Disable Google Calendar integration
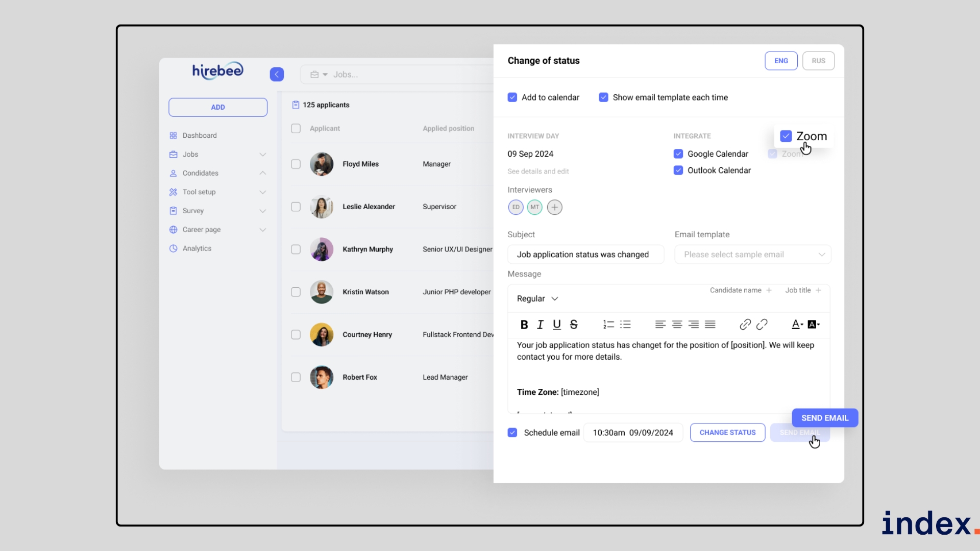 tap(678, 154)
